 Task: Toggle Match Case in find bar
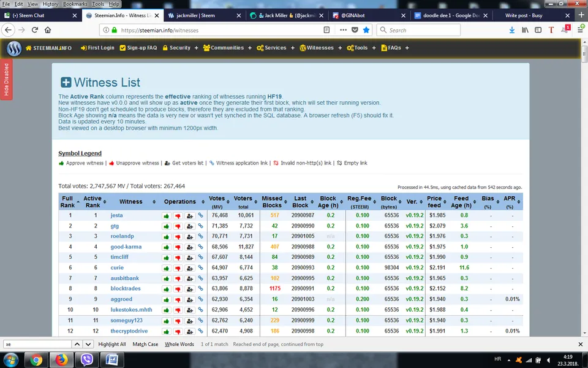tap(145, 344)
